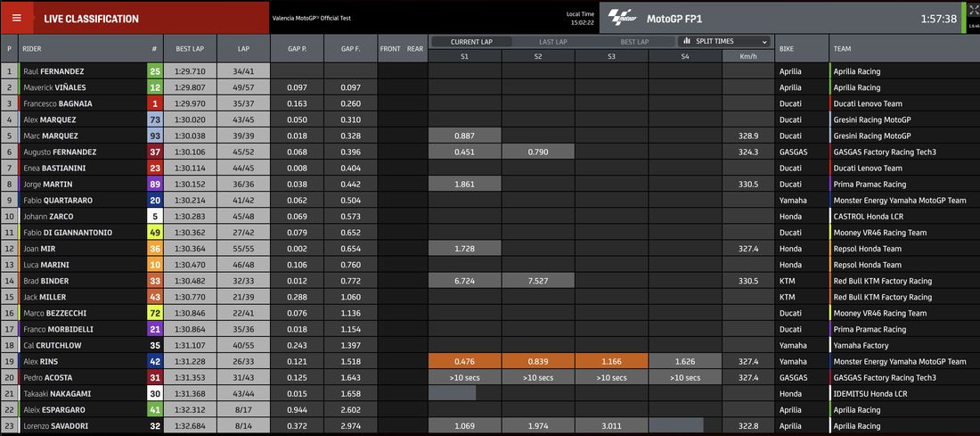Select number 93 badge of Marc Marquez
The height and width of the screenshot is (436, 980).
(155, 136)
